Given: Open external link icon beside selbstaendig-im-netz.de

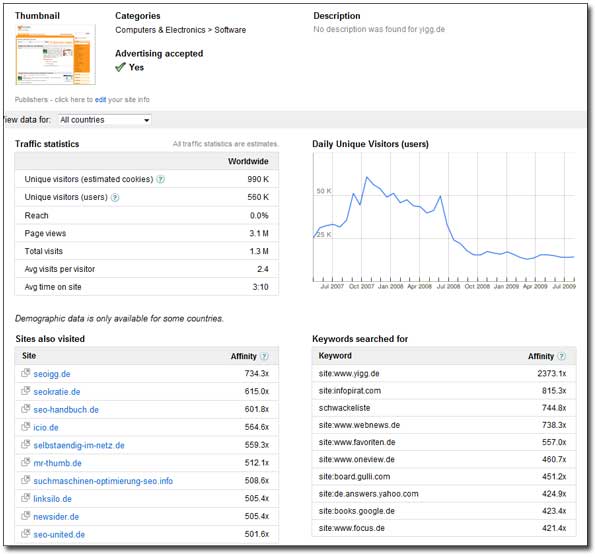Looking at the screenshot, I should tap(25, 444).
